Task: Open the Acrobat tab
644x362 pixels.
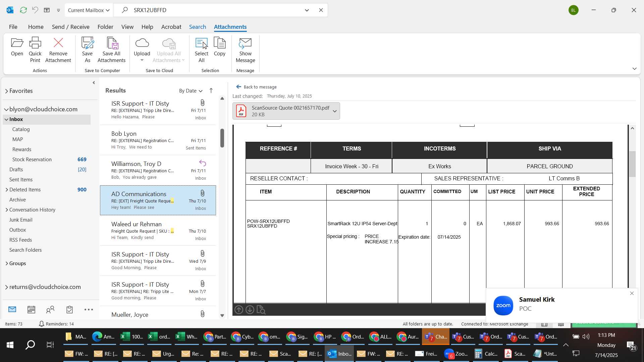Action: coord(171,27)
